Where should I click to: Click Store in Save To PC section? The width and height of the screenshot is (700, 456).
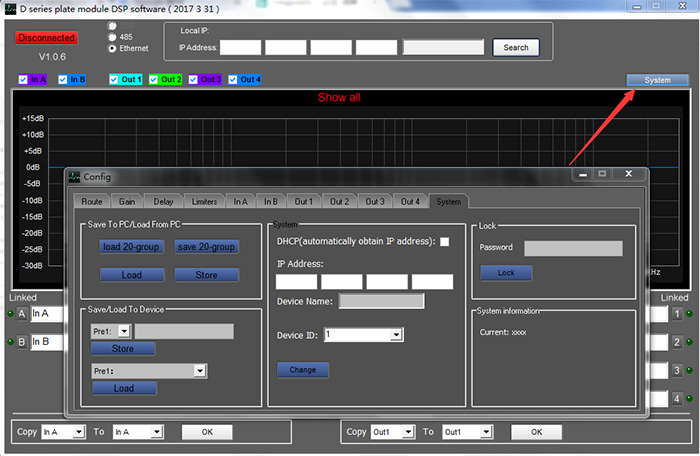tap(206, 275)
